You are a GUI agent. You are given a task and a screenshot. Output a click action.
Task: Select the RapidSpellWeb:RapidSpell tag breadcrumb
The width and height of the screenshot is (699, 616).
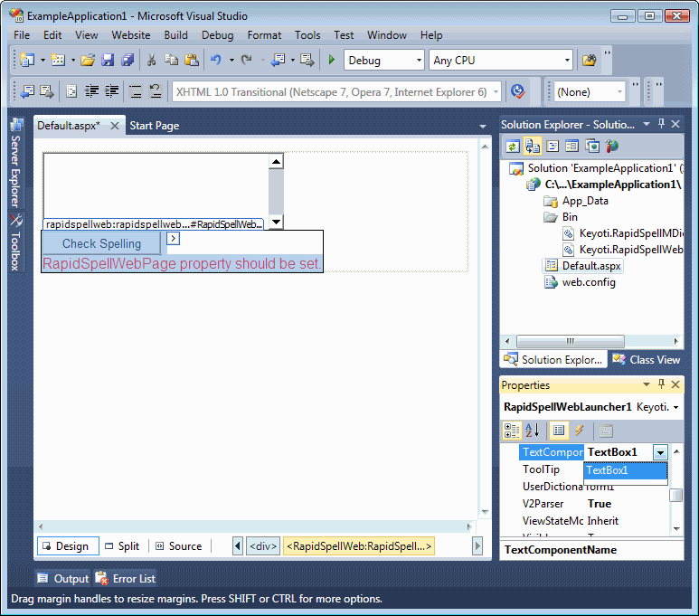click(359, 546)
